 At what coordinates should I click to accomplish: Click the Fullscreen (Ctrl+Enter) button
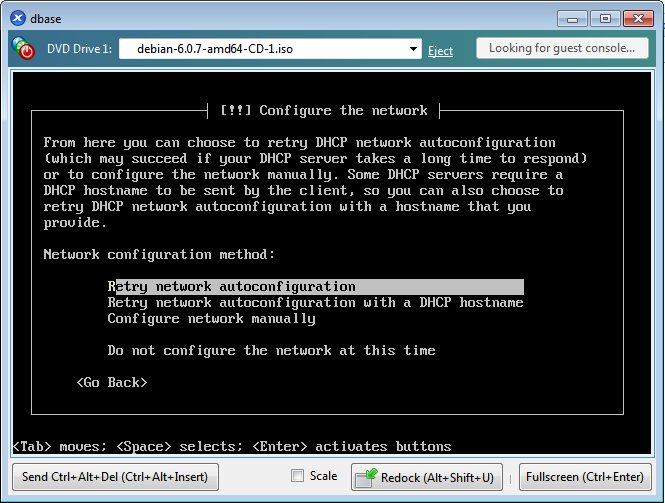[585, 477]
